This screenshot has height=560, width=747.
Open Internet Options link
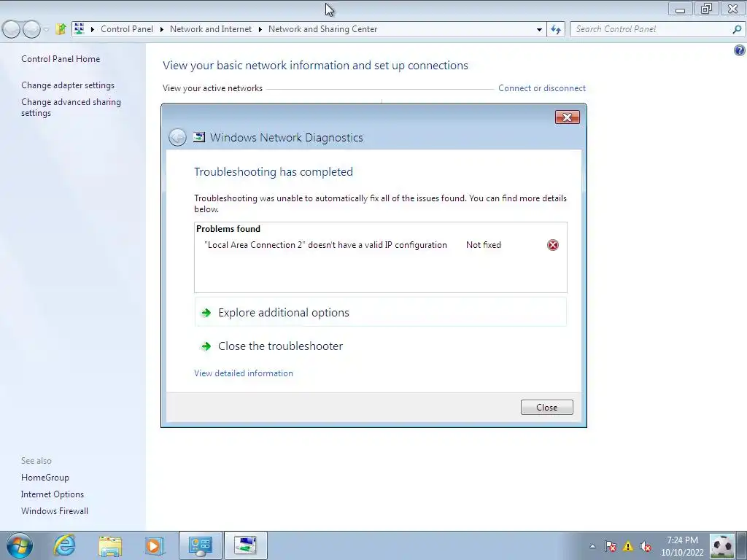[53, 494]
